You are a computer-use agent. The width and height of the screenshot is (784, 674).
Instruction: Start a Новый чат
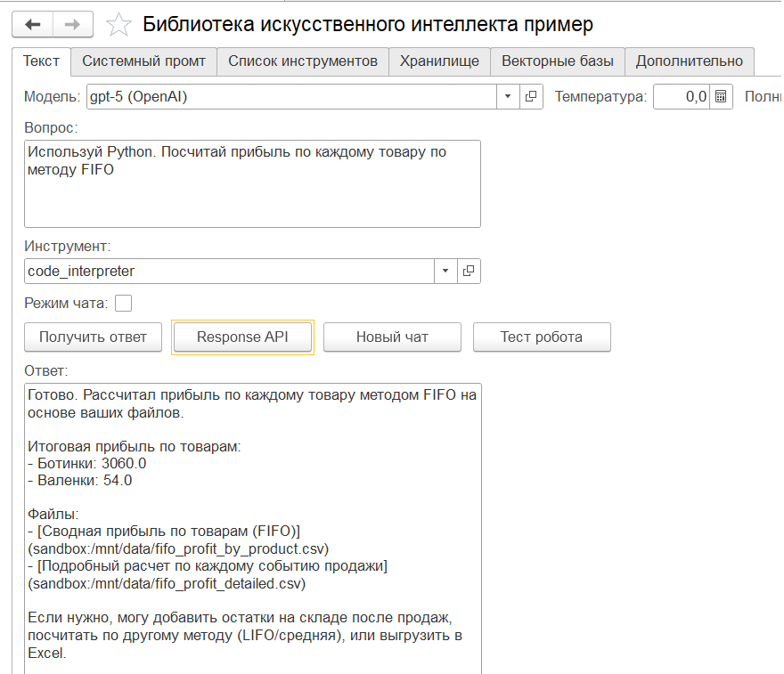tap(392, 337)
